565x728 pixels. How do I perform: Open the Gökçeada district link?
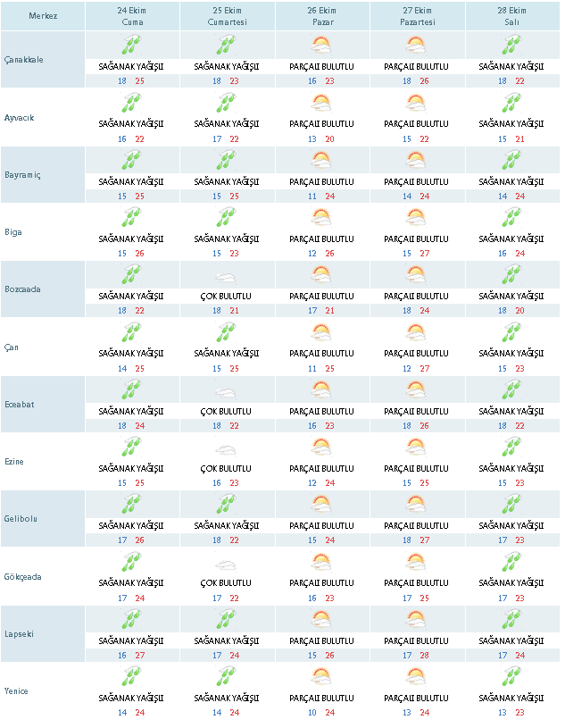pyautogui.click(x=23, y=577)
